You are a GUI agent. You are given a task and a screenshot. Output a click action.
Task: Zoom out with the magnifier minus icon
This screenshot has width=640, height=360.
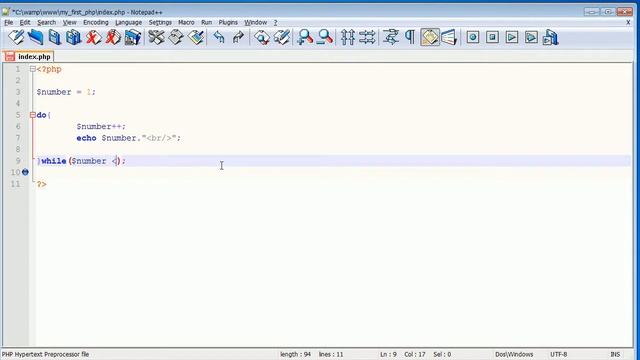325,38
